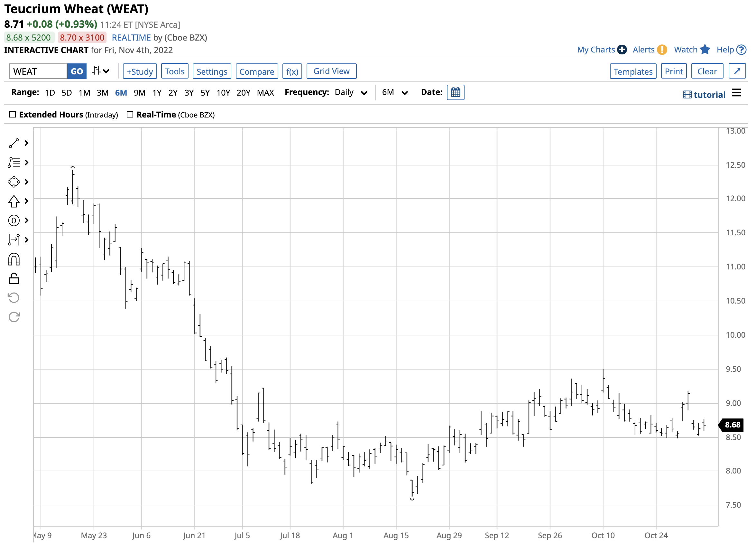Click the Templates button
The height and width of the screenshot is (553, 756).
tap(633, 71)
